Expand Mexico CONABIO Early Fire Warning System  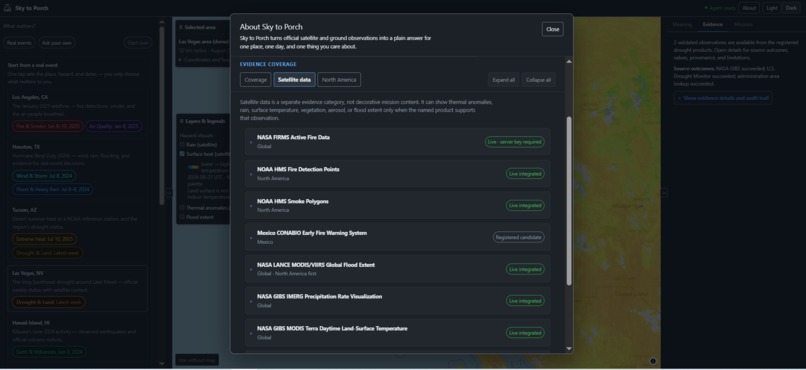tap(397, 237)
